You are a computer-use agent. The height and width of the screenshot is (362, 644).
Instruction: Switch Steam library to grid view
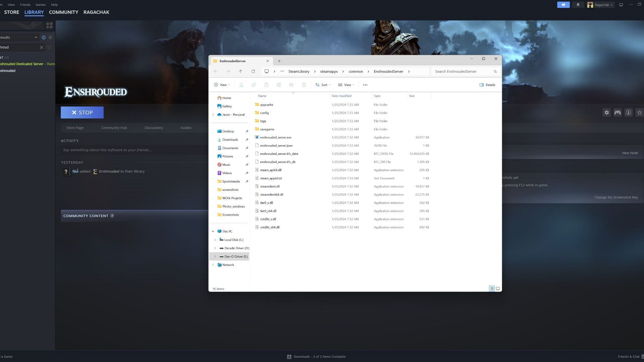click(49, 25)
